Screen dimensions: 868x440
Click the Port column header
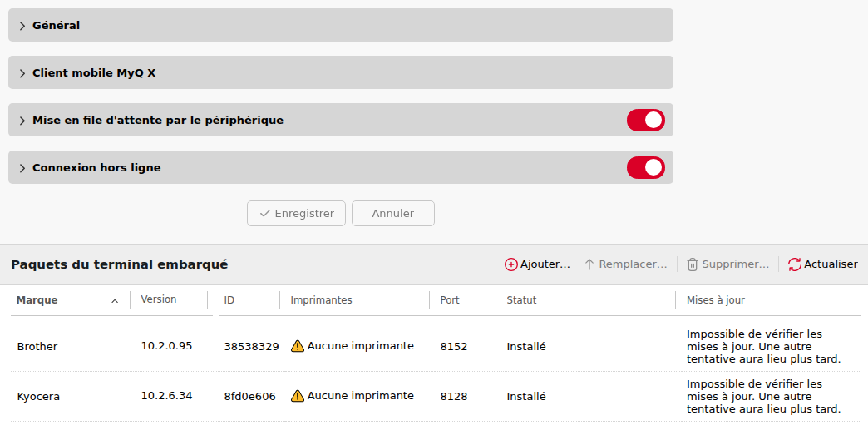tap(450, 300)
